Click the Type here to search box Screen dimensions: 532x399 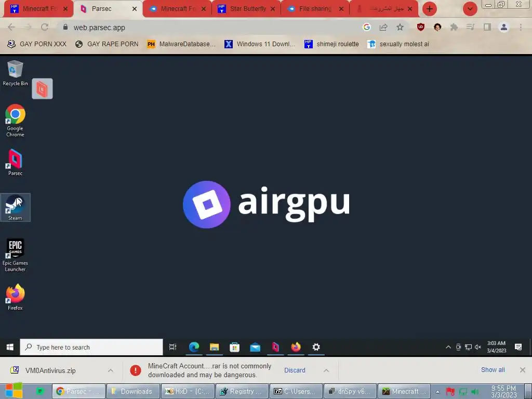(91, 347)
